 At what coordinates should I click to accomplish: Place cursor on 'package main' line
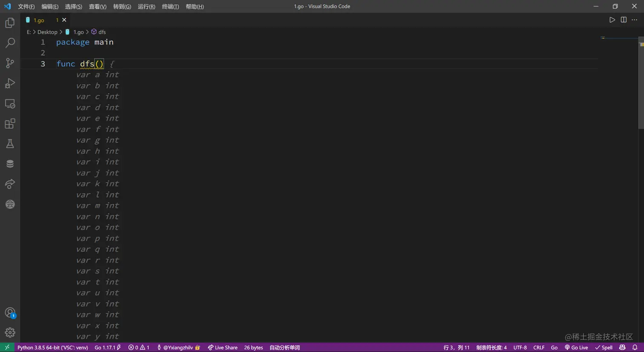pos(85,42)
